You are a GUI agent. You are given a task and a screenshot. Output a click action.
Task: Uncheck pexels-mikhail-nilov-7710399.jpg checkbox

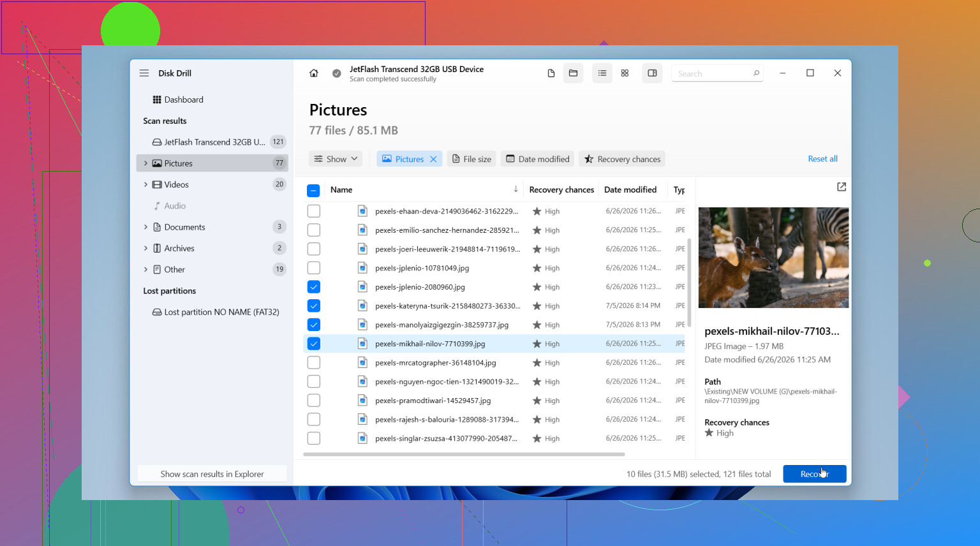click(313, 344)
